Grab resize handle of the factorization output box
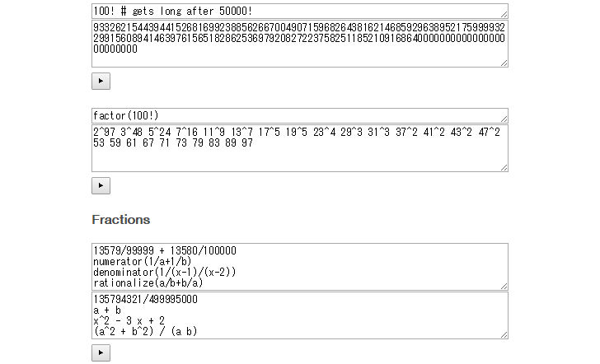Viewport: 600px width, 364px height. 504,167
